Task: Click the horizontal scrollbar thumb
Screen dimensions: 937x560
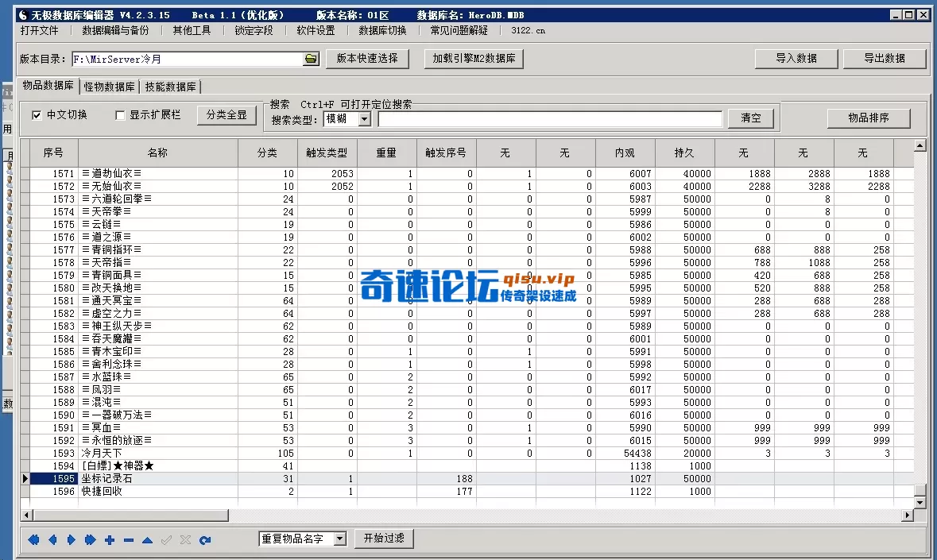Action: [x=131, y=515]
